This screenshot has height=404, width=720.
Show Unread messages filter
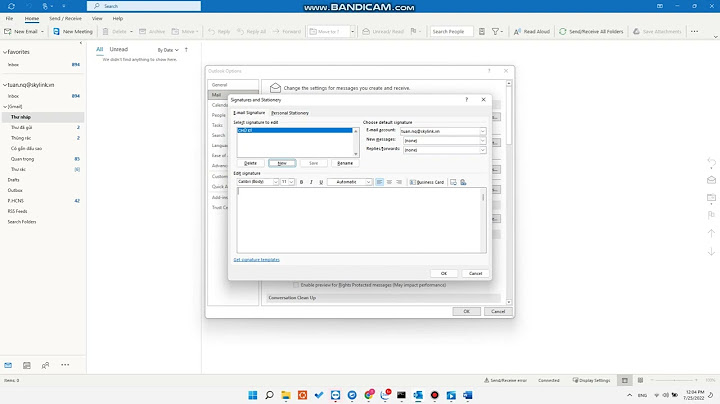point(118,49)
